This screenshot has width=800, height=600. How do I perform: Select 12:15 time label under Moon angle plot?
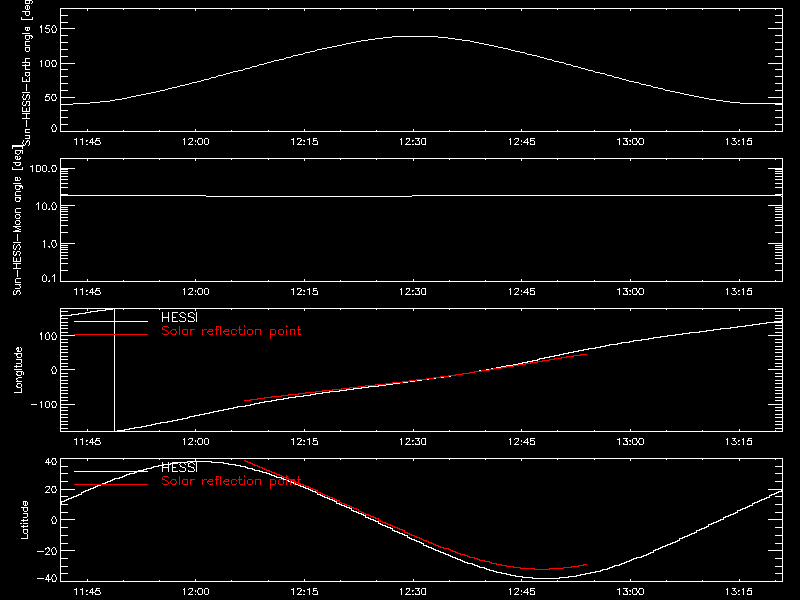(305, 292)
